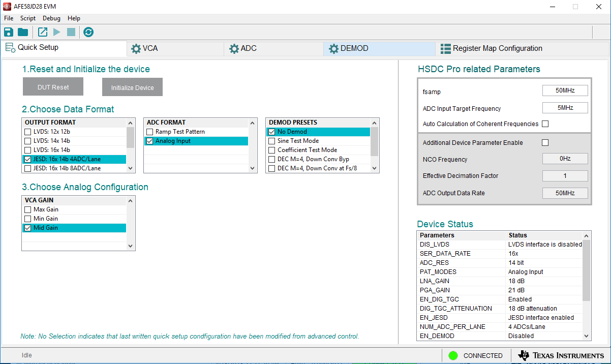Check Max Gain in VCA GAIN
Viewport: 611px width, 364px height.
pos(27,209)
